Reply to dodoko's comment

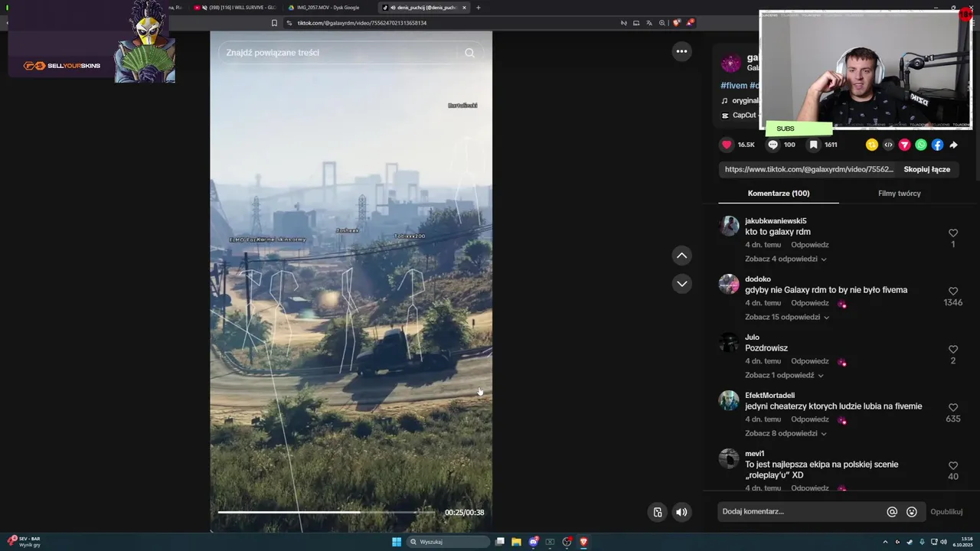pos(810,303)
